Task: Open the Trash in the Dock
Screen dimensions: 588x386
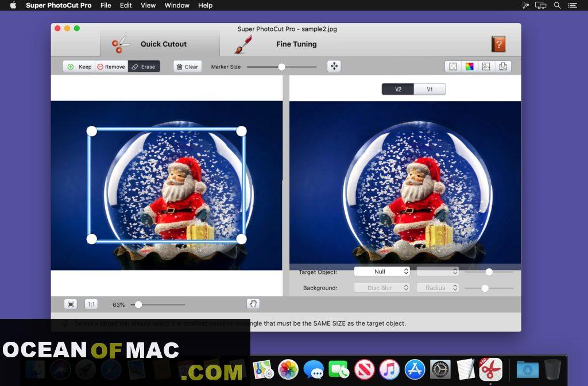Action: pos(552,369)
